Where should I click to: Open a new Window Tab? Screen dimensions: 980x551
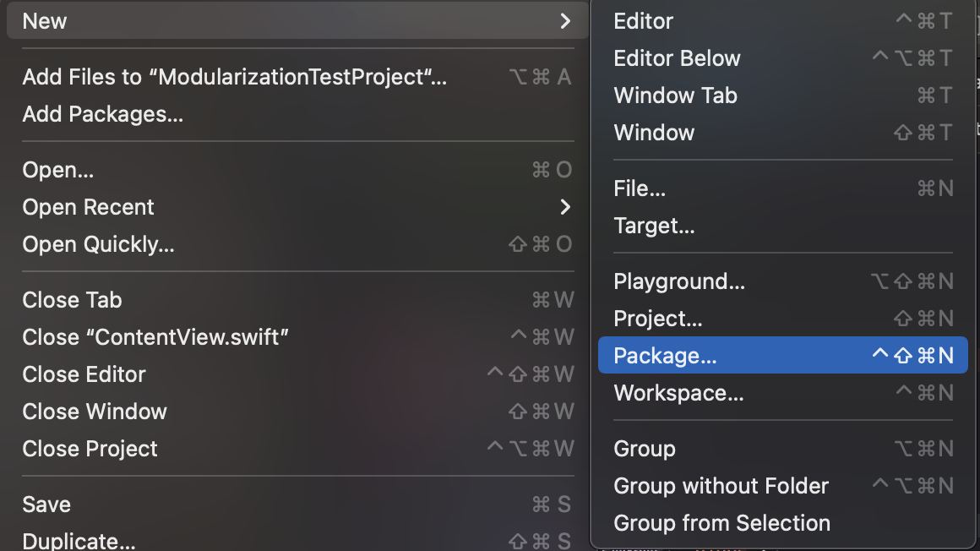point(675,95)
